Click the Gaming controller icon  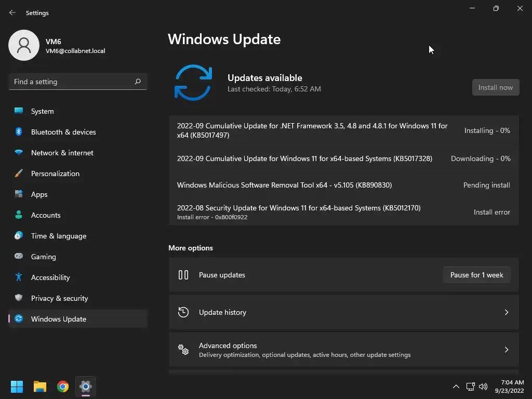[x=19, y=256]
